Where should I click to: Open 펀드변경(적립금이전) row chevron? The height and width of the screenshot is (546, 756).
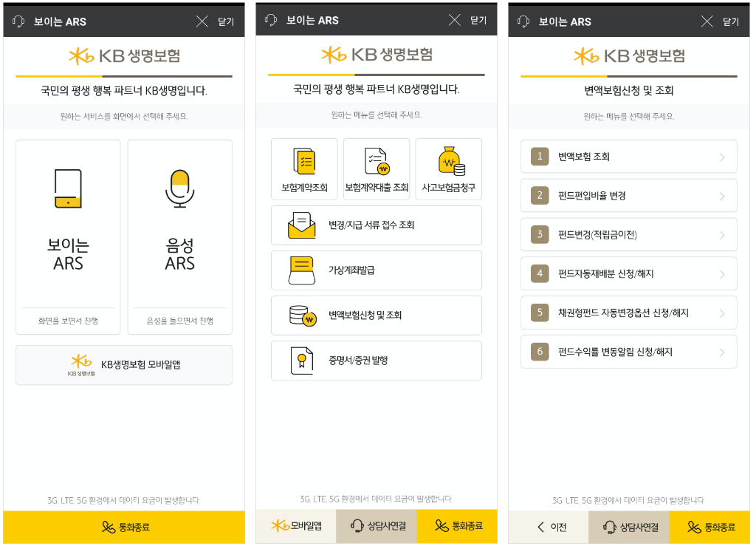[x=722, y=236]
